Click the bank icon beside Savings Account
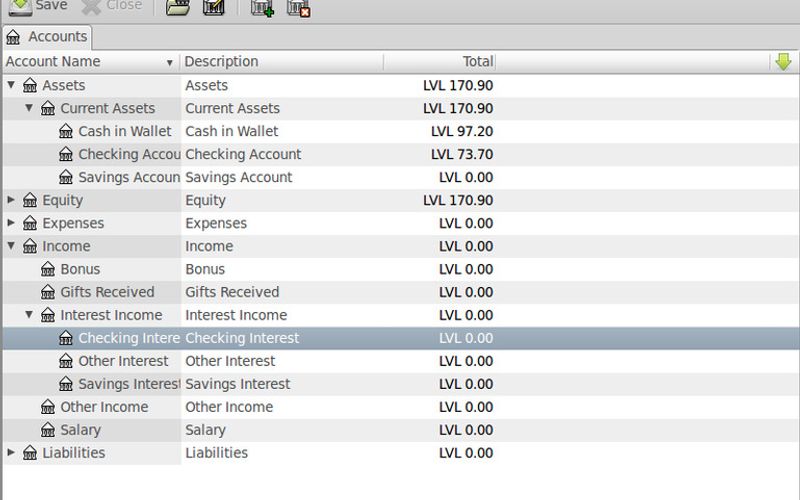Image resolution: width=800 pixels, height=500 pixels. click(x=66, y=177)
